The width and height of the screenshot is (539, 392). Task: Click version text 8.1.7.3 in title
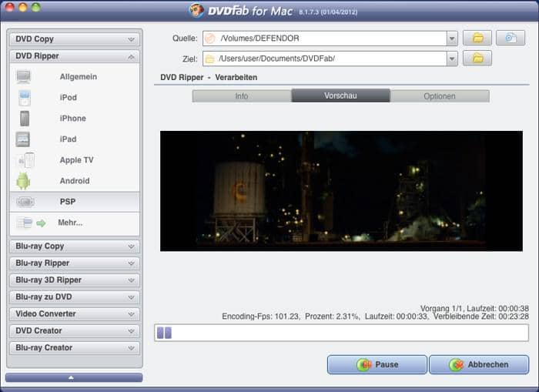click(x=328, y=12)
